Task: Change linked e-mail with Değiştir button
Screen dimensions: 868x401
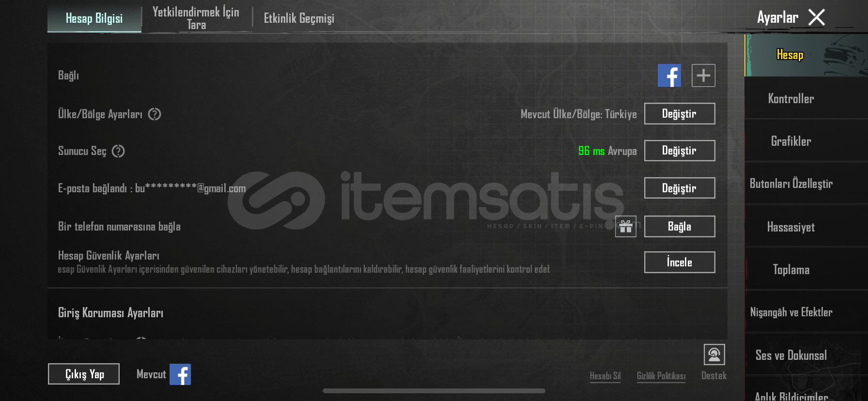Action: click(x=680, y=188)
